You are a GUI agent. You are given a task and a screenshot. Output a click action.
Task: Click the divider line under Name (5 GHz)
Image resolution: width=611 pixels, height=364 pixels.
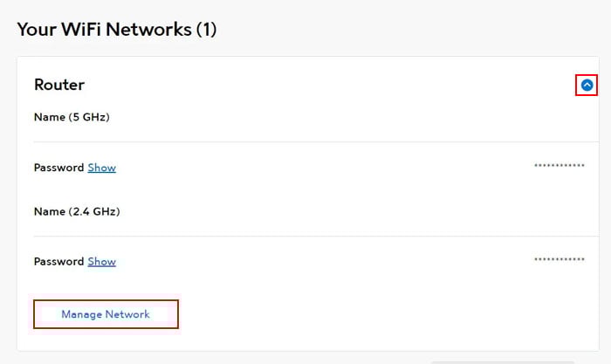coord(316,142)
